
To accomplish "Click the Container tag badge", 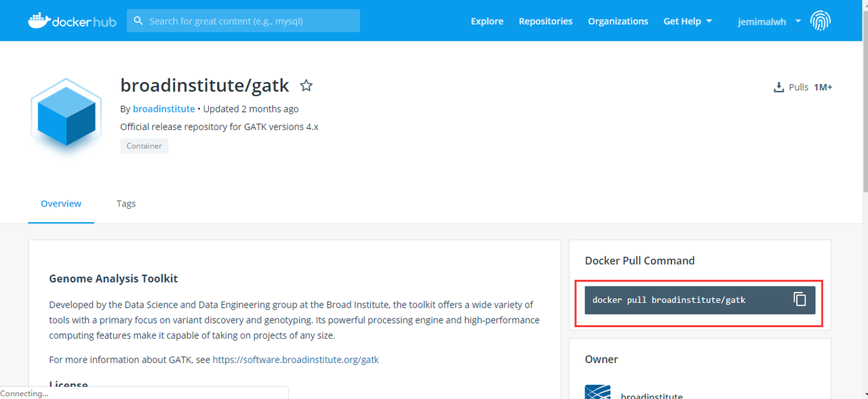I will click(x=144, y=146).
